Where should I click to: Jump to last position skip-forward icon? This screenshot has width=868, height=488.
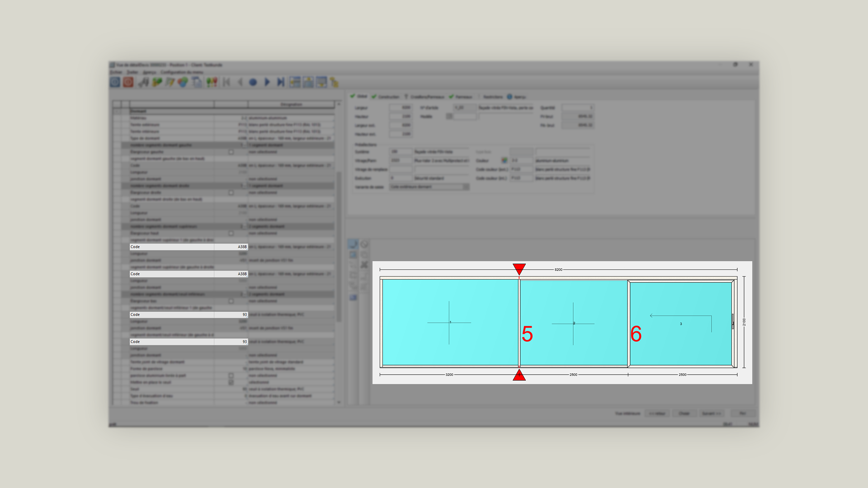(281, 82)
